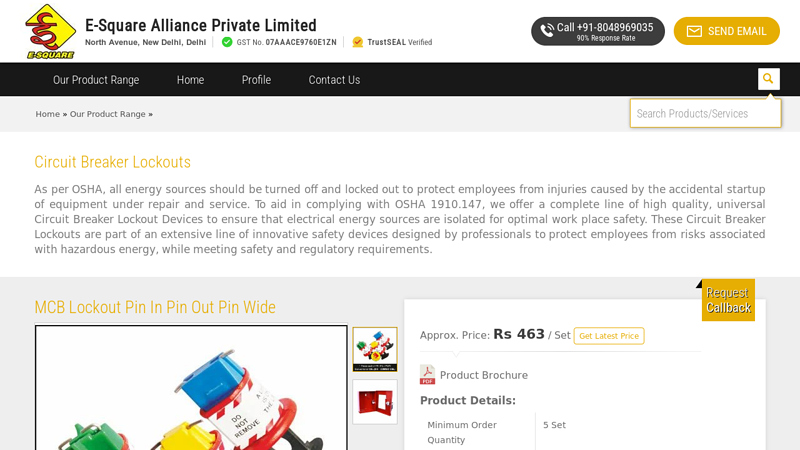Click the Home breadcrumb link

[47, 114]
